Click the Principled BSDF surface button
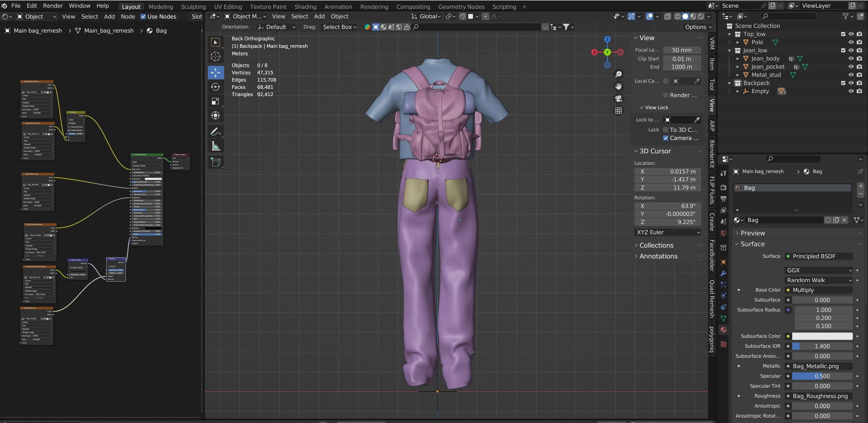 point(819,256)
